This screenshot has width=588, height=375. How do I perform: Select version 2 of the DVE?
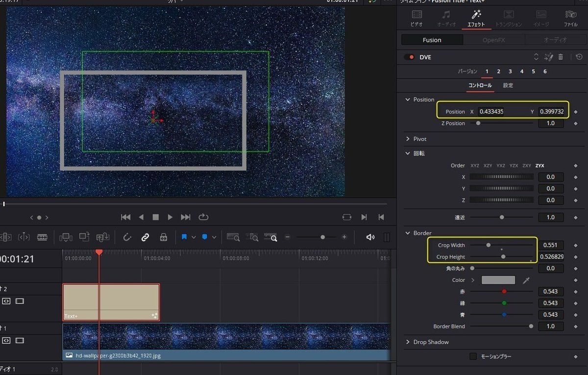[x=498, y=71]
